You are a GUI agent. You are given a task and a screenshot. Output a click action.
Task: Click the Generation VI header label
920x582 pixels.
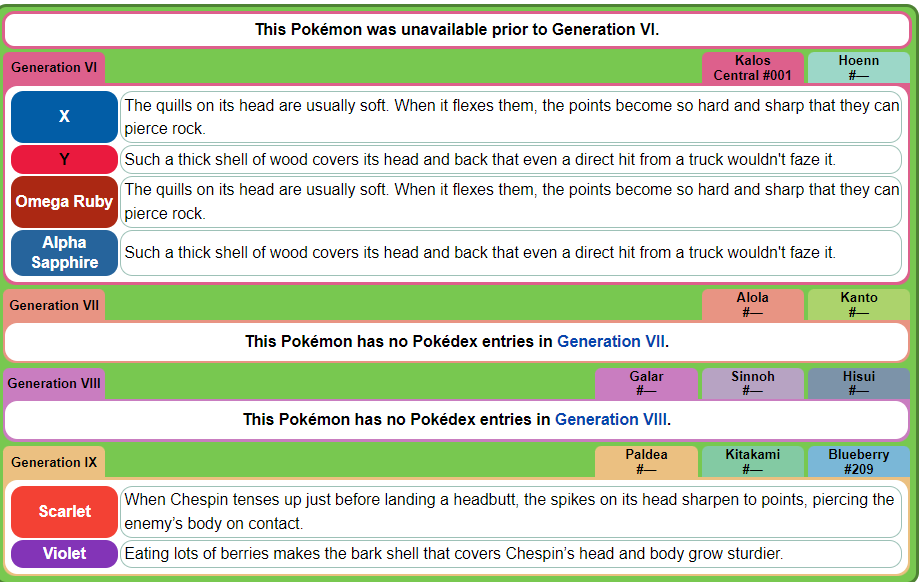tap(54, 68)
